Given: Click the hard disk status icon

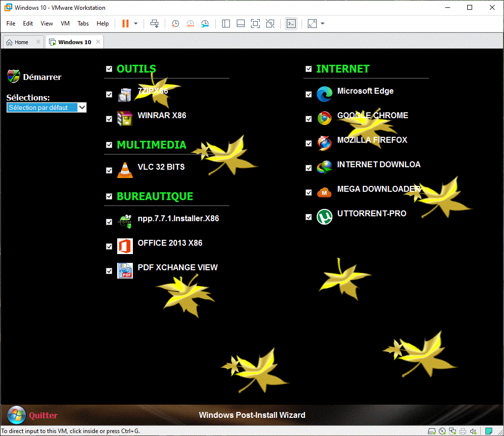Looking at the screenshot, I should (432, 431).
